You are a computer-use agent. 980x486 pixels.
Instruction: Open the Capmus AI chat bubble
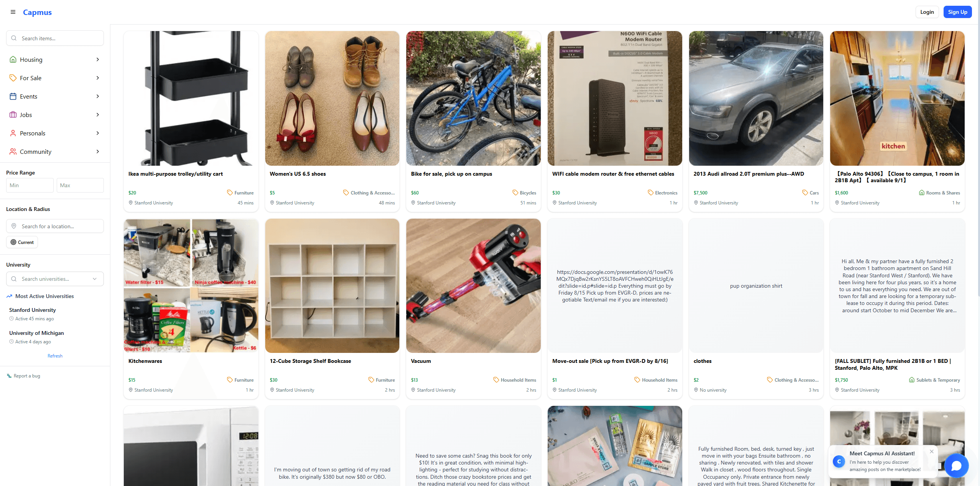(956, 466)
